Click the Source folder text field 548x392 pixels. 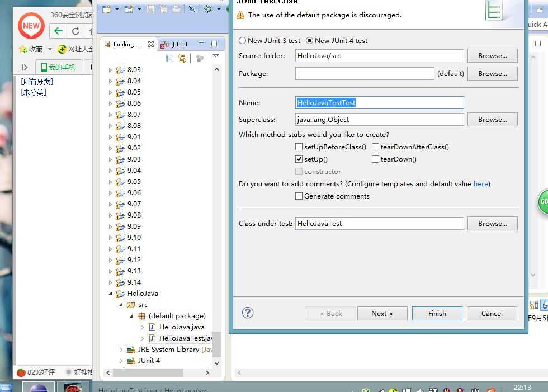tap(379, 55)
